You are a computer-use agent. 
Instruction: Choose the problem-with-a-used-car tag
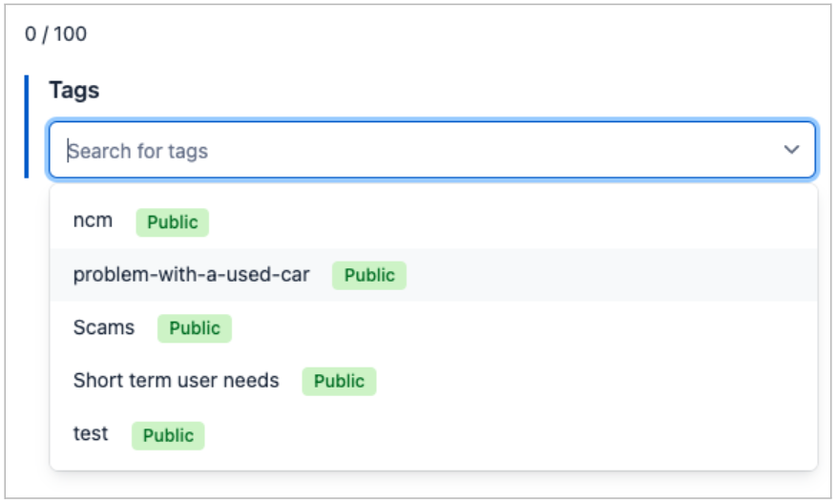tap(191, 275)
